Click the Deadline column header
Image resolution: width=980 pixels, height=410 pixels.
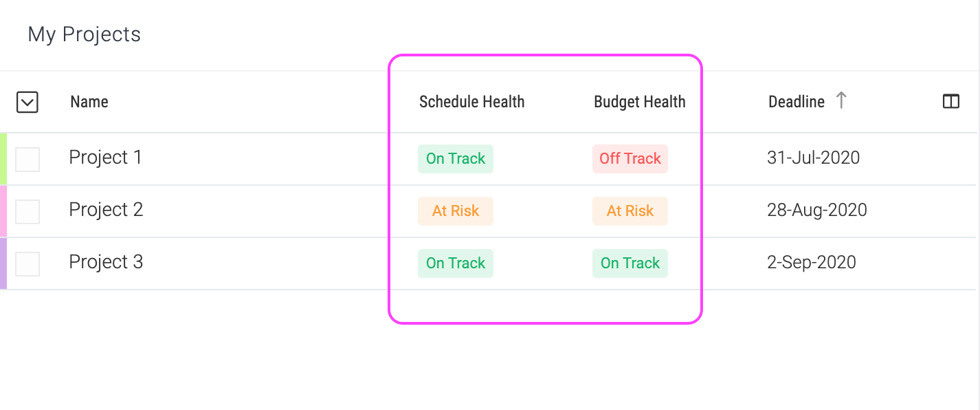click(x=797, y=102)
